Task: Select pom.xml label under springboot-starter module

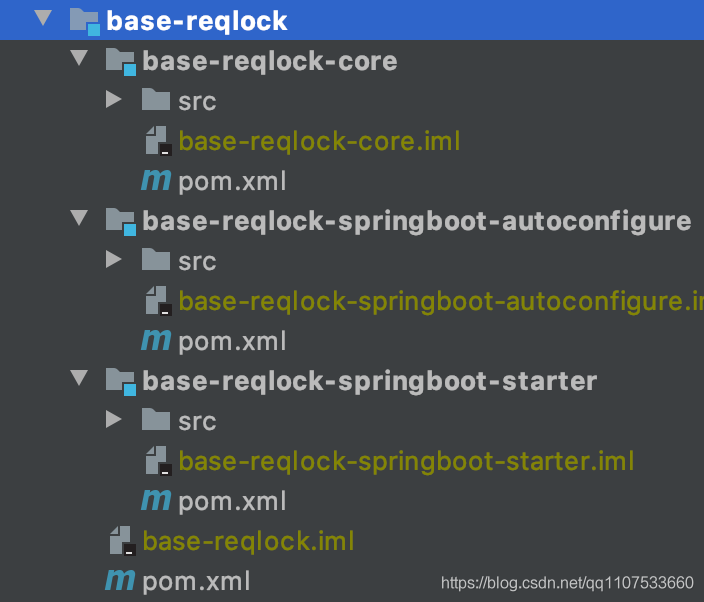Action: point(232,501)
